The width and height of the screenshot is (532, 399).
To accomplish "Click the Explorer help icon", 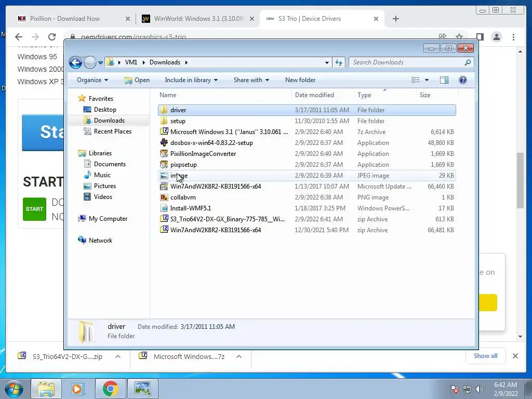I will [x=462, y=80].
